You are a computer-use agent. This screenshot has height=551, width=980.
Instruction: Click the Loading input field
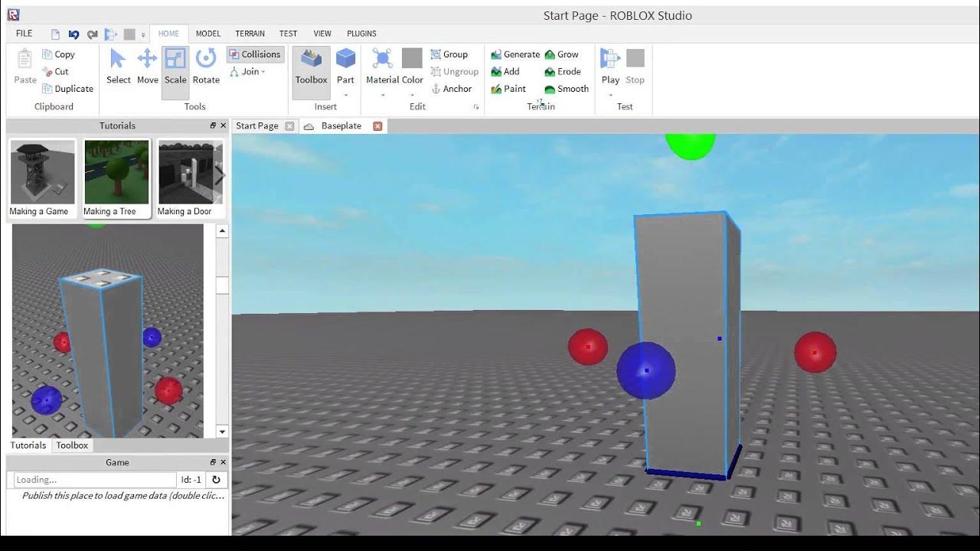click(x=95, y=480)
